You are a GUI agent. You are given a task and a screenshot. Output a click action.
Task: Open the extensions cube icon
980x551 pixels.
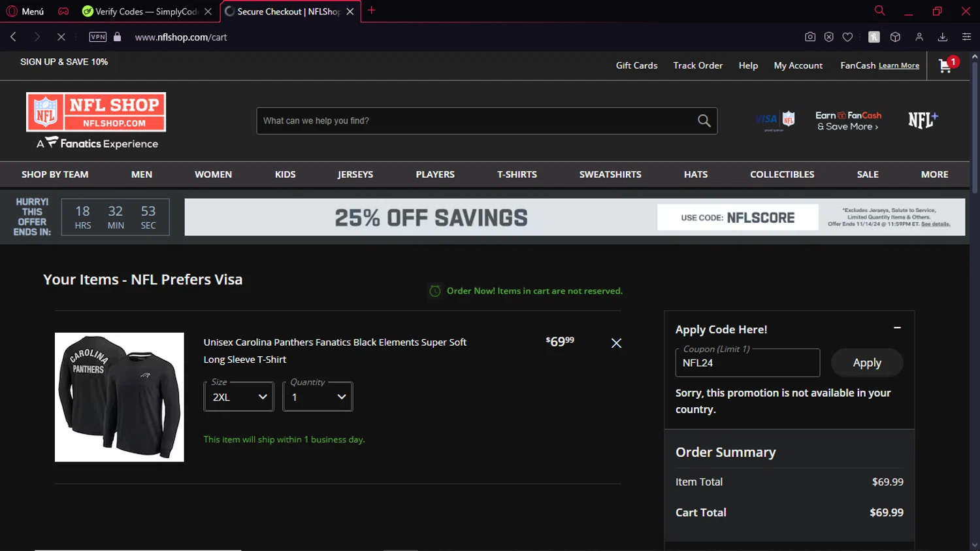click(895, 37)
